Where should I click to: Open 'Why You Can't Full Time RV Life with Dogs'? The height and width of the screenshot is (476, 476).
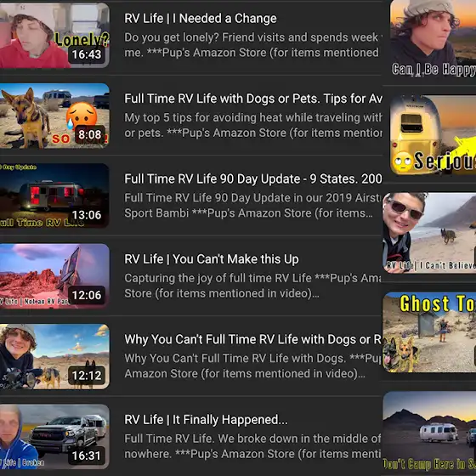(252, 339)
